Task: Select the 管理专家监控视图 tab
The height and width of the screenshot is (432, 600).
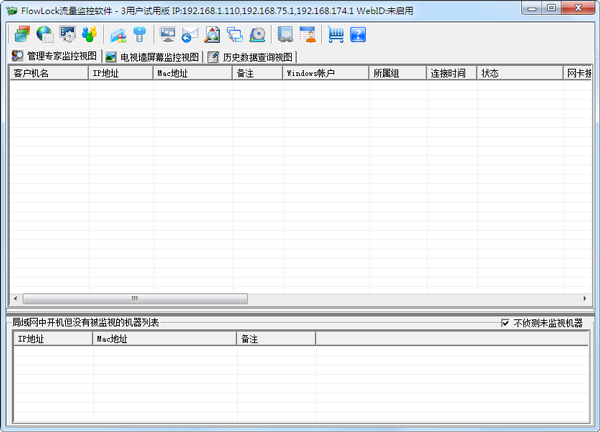Action: (x=55, y=56)
